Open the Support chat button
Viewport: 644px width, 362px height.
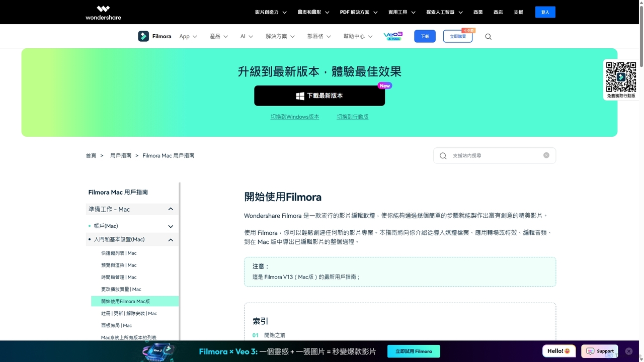[599, 351]
